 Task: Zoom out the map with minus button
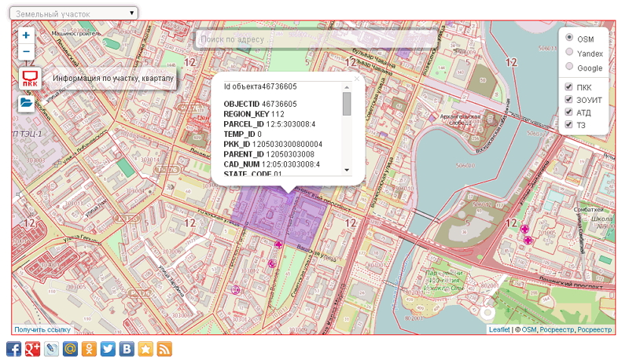(26, 51)
